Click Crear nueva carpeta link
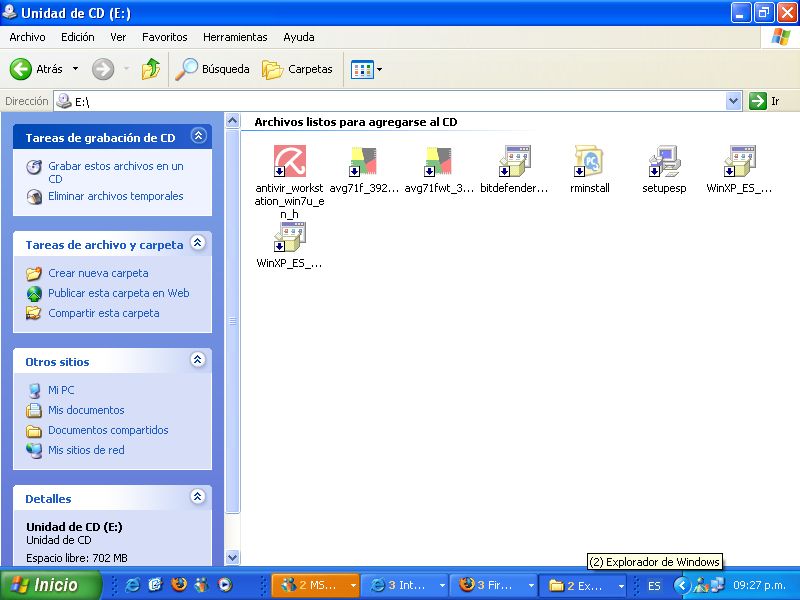This screenshot has width=800, height=600. (x=98, y=273)
